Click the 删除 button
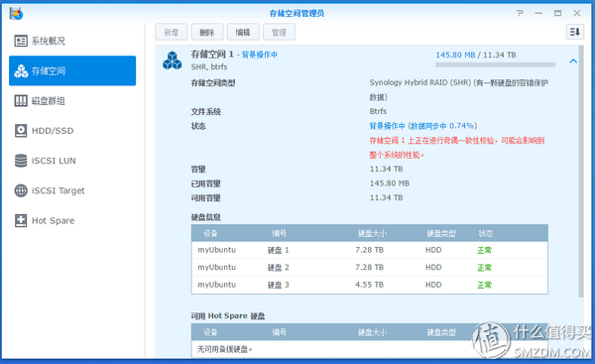This screenshot has height=364, width=595. click(207, 33)
